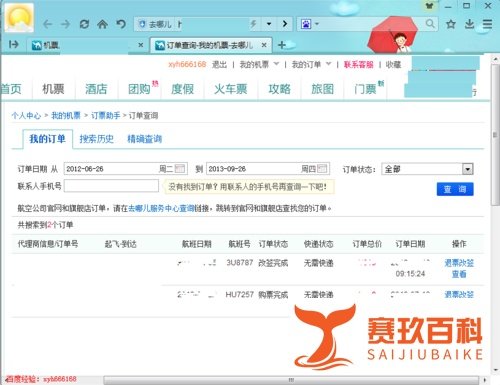Open calendar icon for end date

pos(322,168)
